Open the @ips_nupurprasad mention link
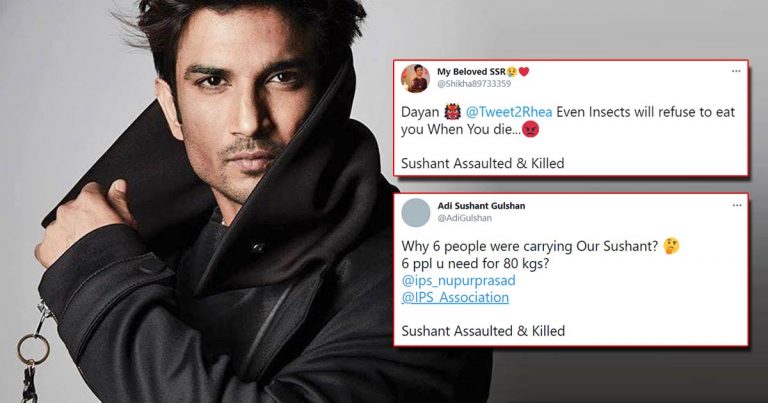This screenshot has width=768, height=403. pos(458,281)
